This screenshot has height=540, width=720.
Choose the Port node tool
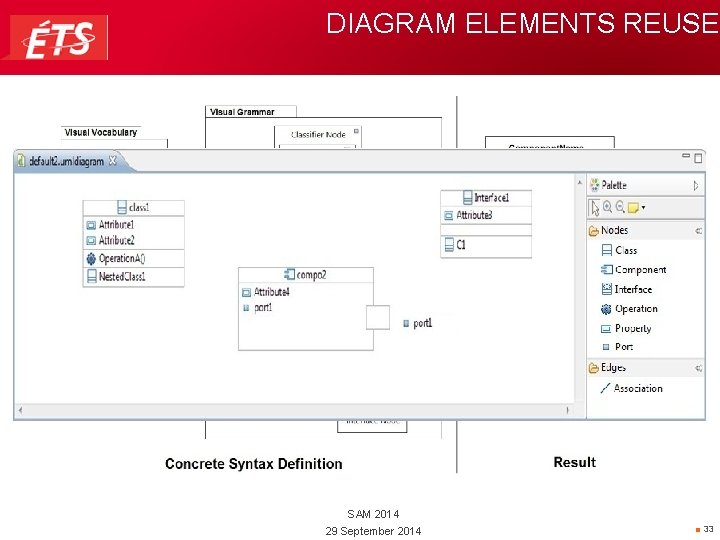618,347
